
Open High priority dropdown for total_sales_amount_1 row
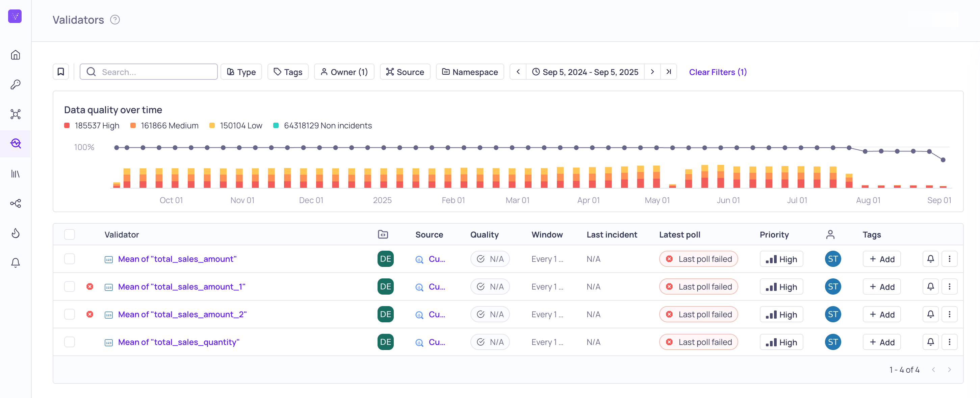tap(781, 287)
